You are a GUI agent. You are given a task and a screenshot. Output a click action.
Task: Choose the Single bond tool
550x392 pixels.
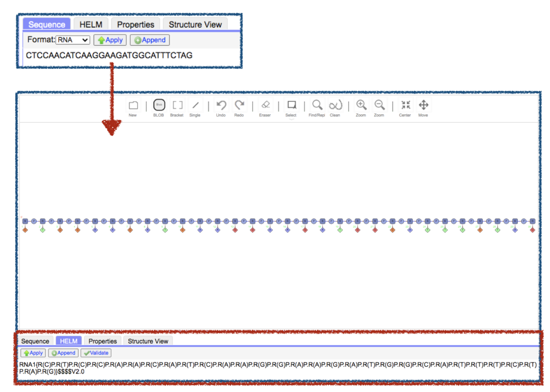tap(195, 105)
